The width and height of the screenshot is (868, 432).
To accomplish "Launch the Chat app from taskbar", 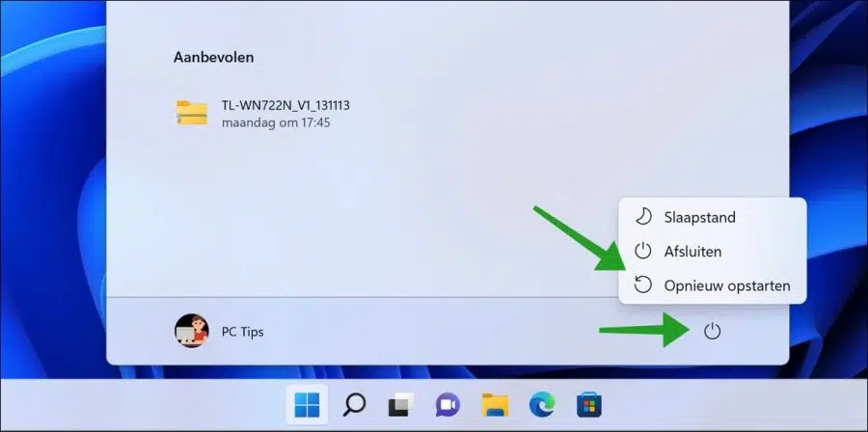I will click(448, 405).
